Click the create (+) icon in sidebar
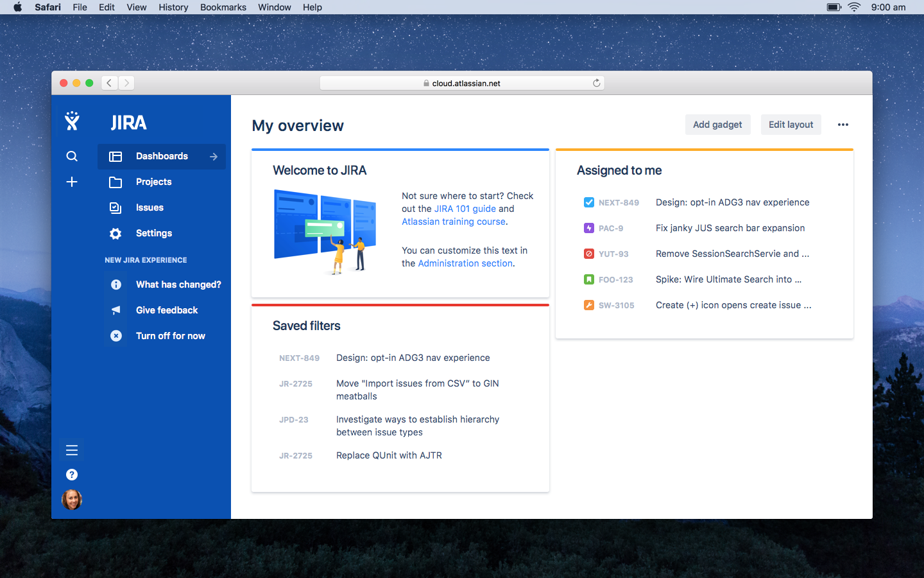The image size is (924, 578). point(72,182)
